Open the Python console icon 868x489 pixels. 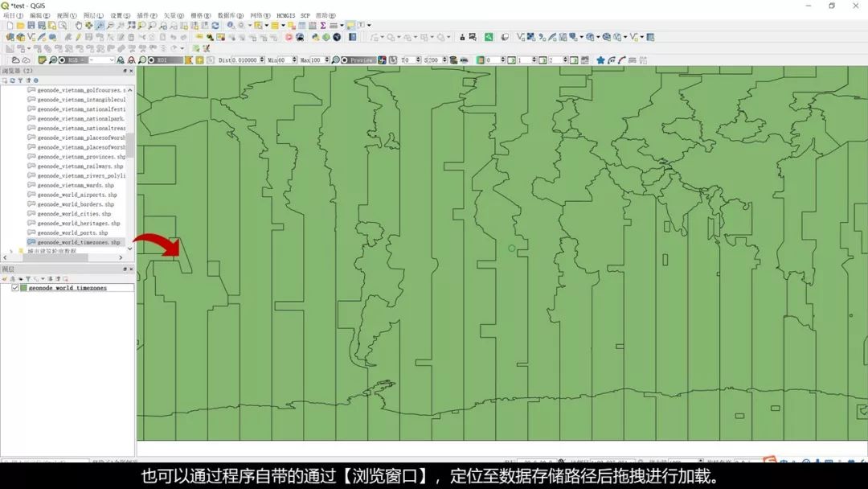tap(315, 37)
